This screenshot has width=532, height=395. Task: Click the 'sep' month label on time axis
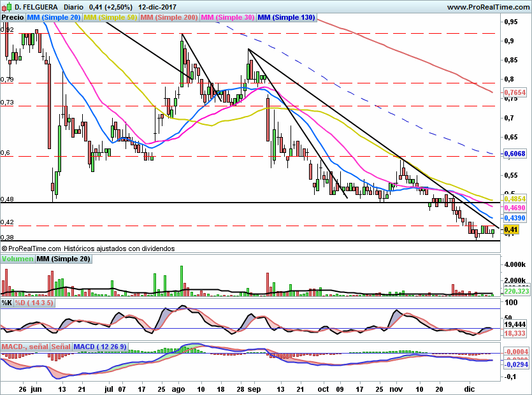point(254,389)
